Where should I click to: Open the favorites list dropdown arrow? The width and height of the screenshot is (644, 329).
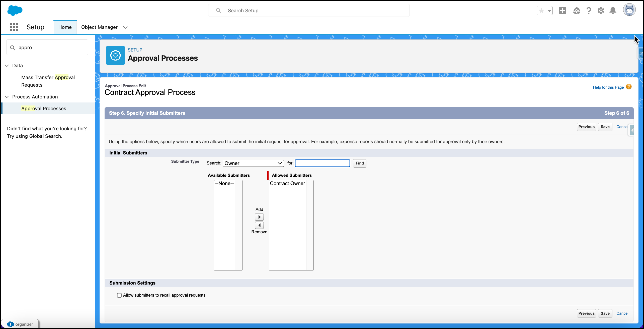[549, 11]
